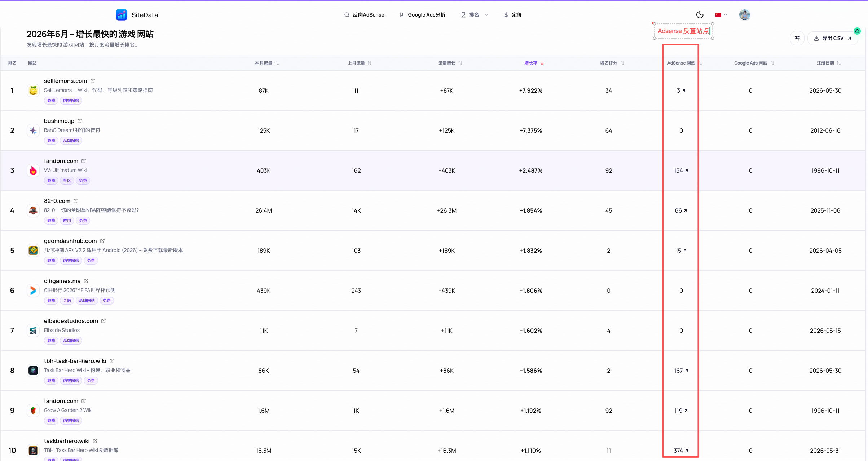Image resolution: width=868 pixels, height=461 pixels.
Task: Open external link icon for taskbarhero.wiki
Action: tap(95, 441)
